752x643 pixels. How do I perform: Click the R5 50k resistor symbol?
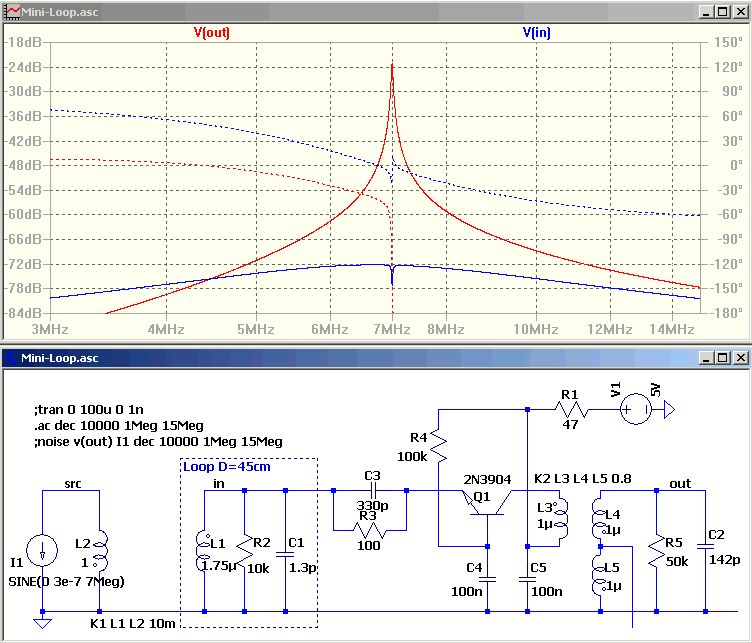coord(657,549)
